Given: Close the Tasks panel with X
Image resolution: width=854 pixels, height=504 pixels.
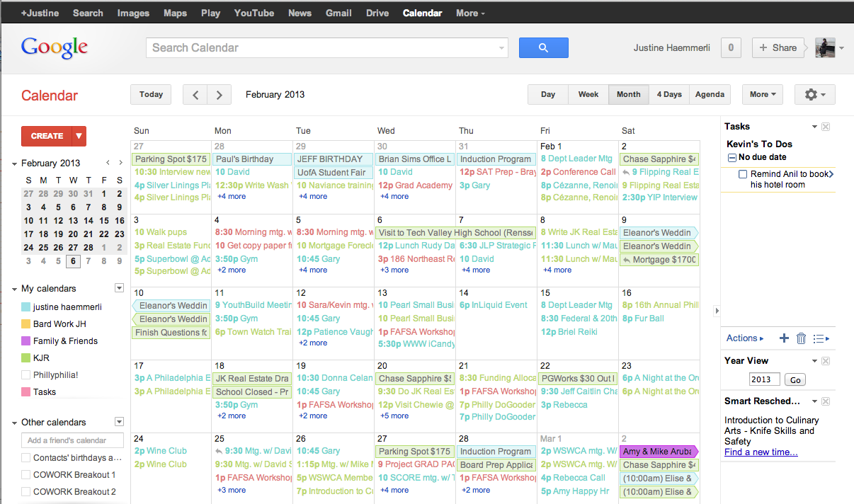Looking at the screenshot, I should coord(826,127).
